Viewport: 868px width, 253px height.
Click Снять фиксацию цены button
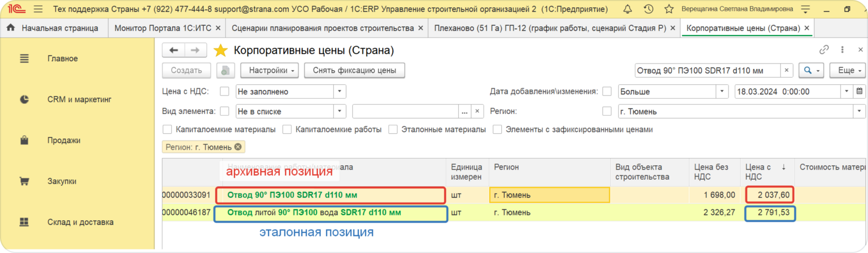click(354, 70)
